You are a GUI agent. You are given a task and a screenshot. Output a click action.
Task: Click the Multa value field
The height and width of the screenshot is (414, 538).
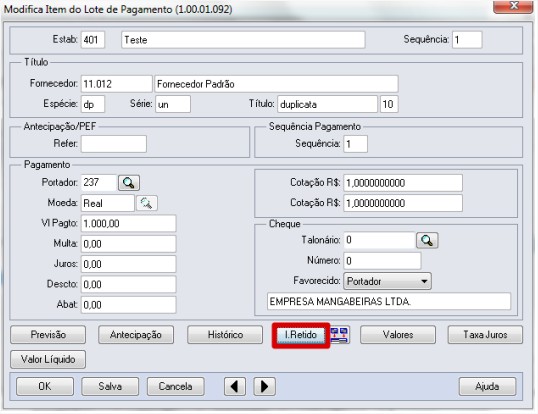pos(129,244)
